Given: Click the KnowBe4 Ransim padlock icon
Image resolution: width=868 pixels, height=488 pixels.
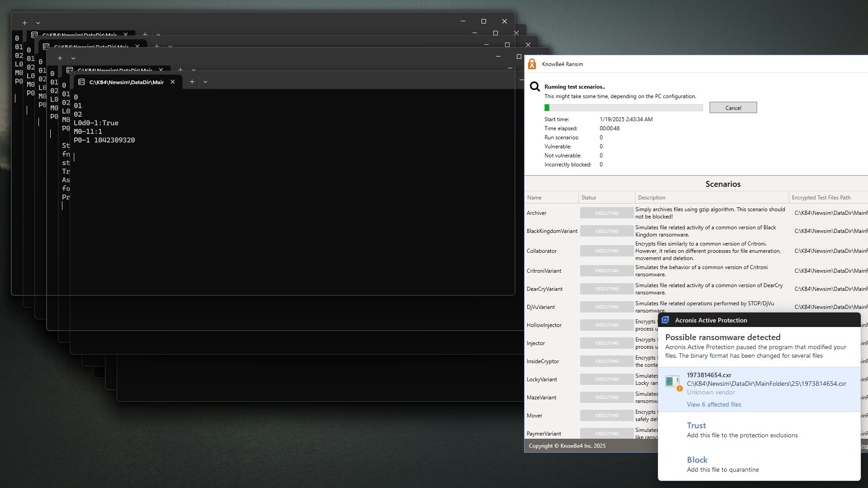Looking at the screenshot, I should point(532,64).
